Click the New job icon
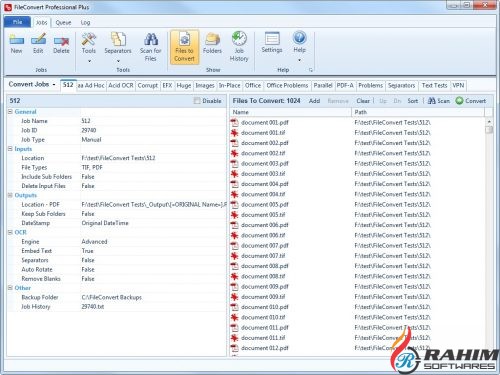This screenshot has width=500, height=375. pos(16,40)
